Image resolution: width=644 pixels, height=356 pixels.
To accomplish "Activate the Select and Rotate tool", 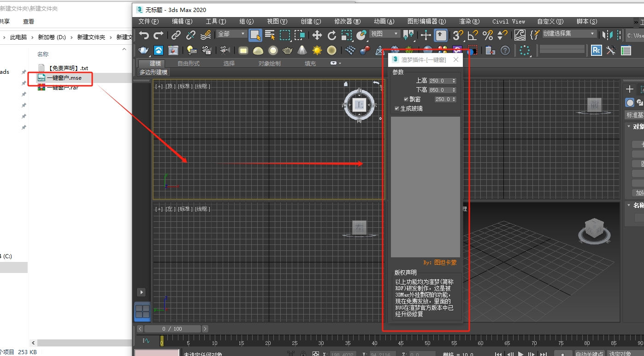I will click(332, 35).
